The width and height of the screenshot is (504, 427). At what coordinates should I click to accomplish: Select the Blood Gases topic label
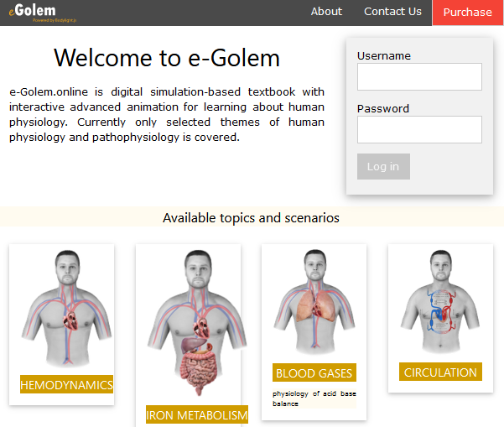point(314,373)
